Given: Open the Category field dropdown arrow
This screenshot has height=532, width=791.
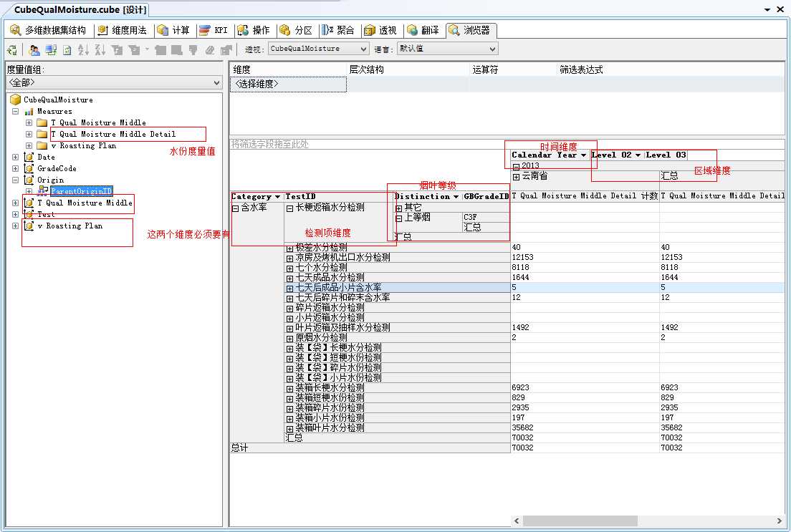Looking at the screenshot, I should tap(277, 197).
